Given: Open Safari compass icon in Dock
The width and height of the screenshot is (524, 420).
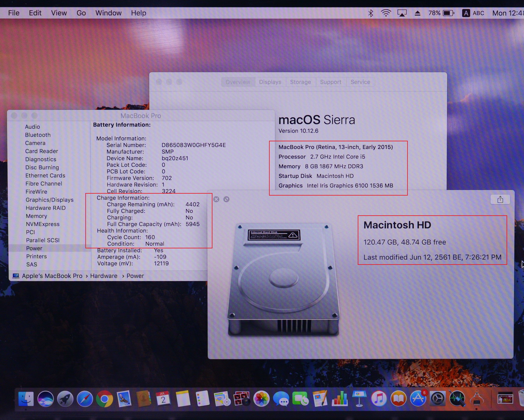Looking at the screenshot, I should (x=85, y=399).
